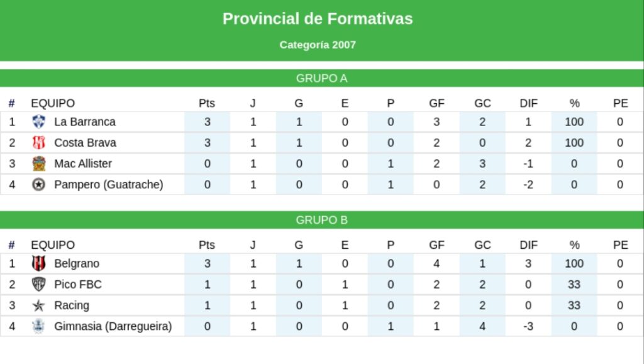Click the DIF column header in Grupo B

pos(528,245)
